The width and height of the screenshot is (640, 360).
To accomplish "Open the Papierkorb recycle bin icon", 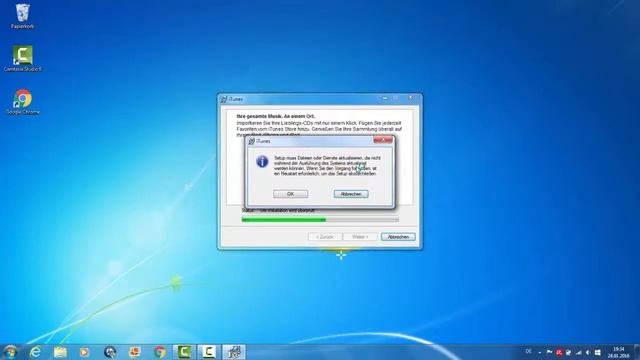I will pos(22,16).
